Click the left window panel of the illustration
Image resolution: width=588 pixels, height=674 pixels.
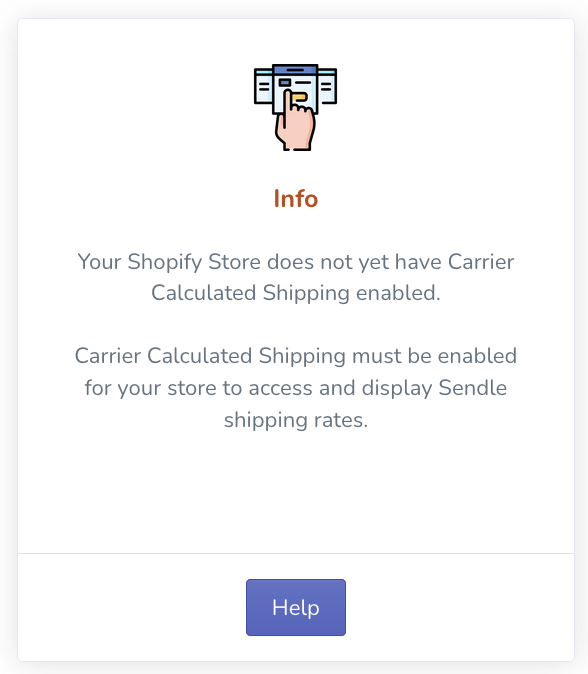[263, 86]
